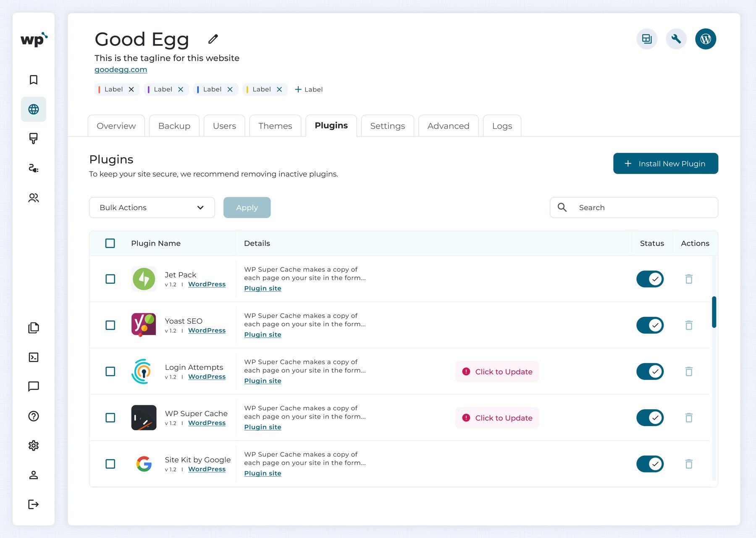Click the layout panel icon at top right

coord(647,39)
